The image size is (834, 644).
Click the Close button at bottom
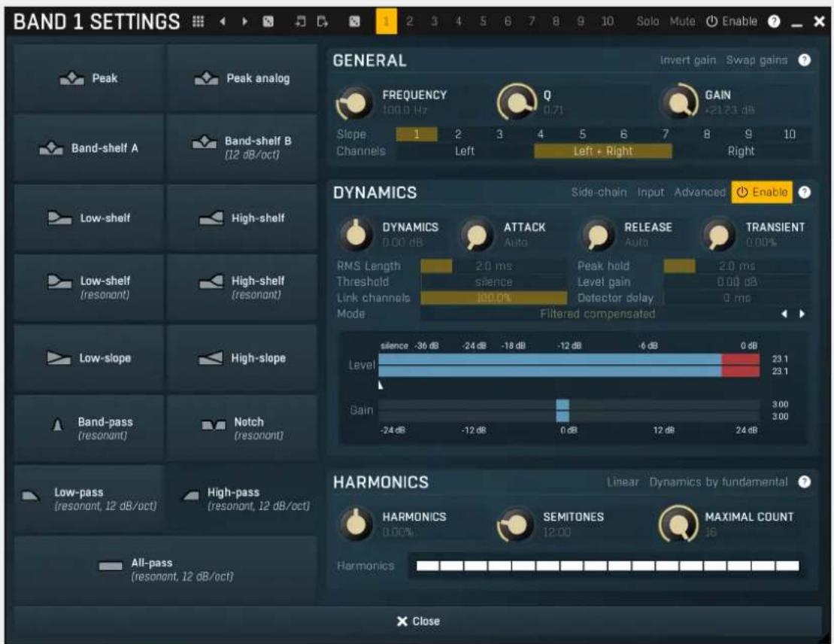(418, 621)
